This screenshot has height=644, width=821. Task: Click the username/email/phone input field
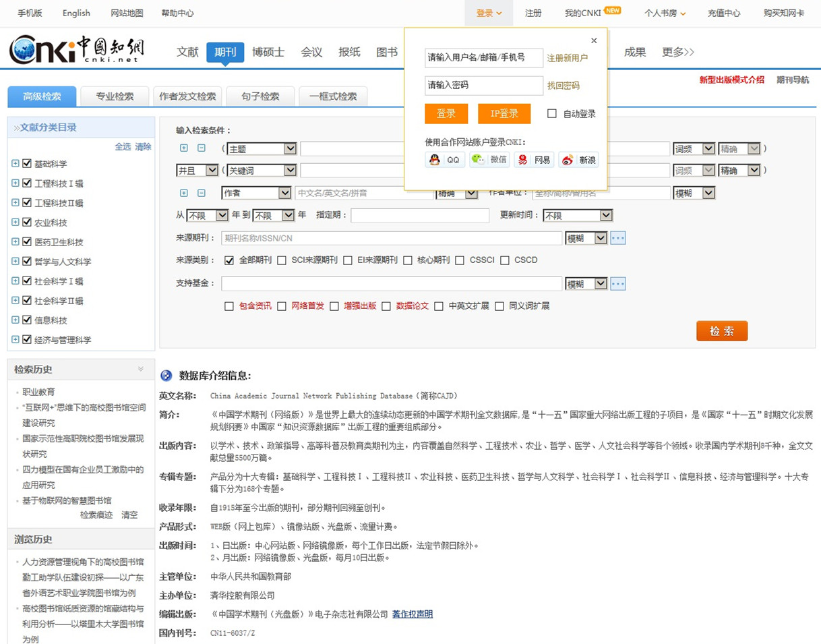click(x=483, y=58)
